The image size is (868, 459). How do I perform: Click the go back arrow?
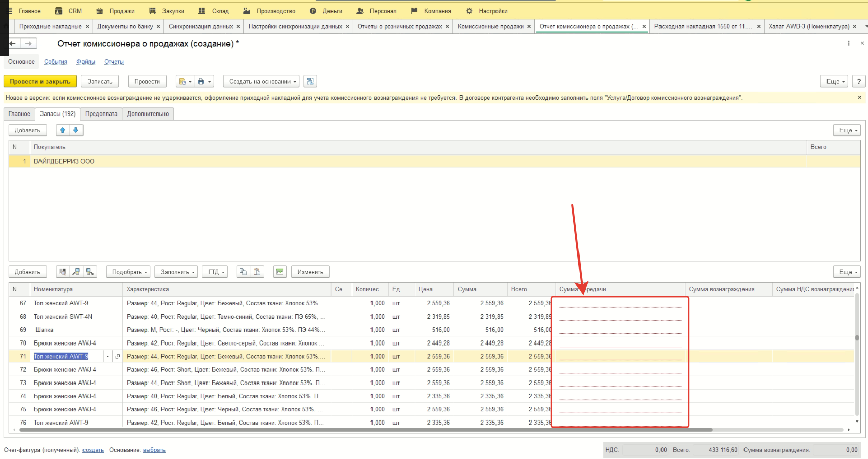pos(13,44)
